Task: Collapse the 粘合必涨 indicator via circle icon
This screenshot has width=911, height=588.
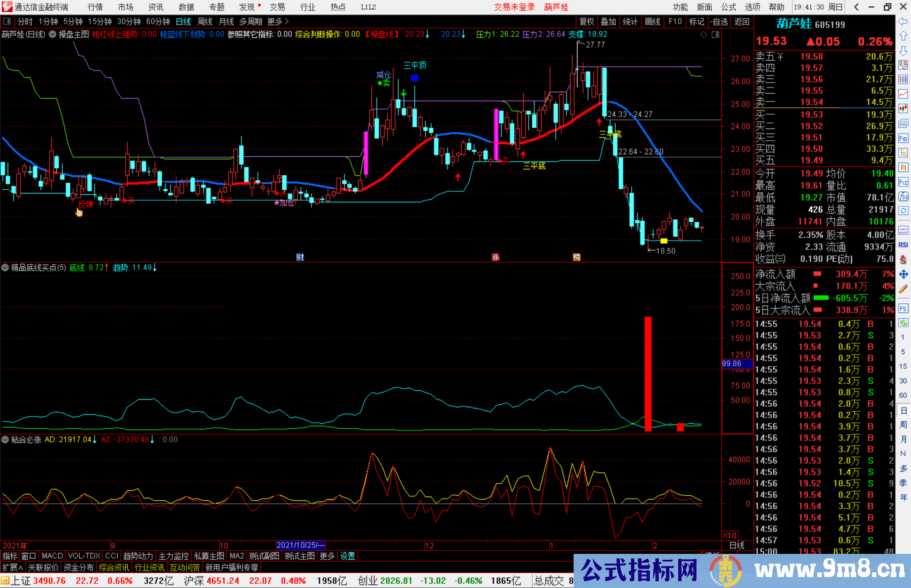Action: tap(5, 440)
